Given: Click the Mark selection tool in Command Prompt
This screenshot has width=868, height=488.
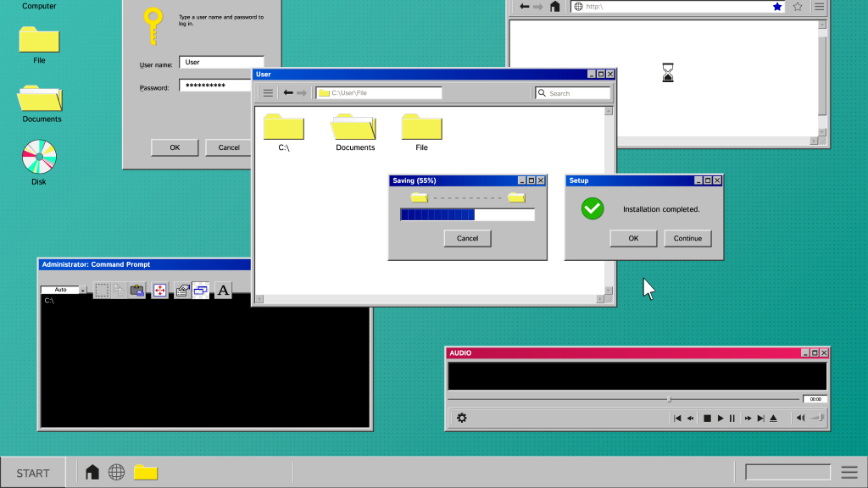Looking at the screenshot, I should pos(102,291).
